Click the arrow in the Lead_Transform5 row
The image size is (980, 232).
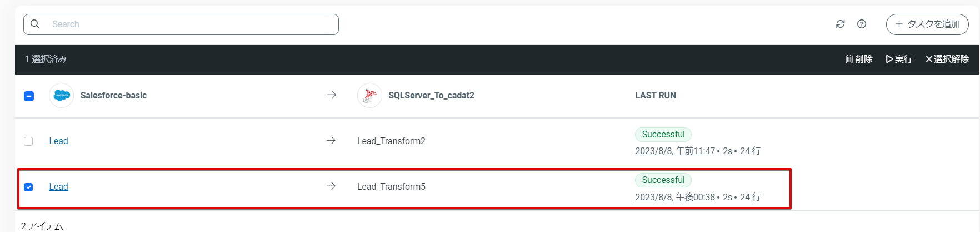(331, 186)
